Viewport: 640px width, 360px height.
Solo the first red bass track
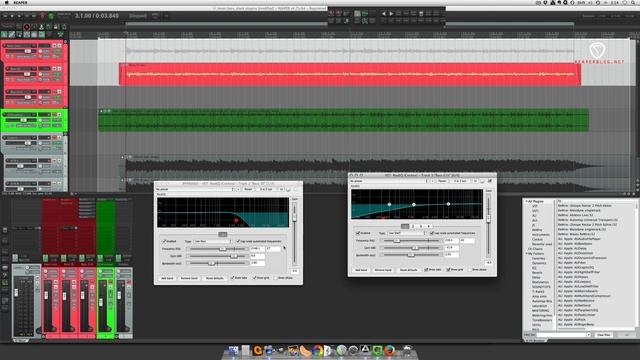(60, 46)
